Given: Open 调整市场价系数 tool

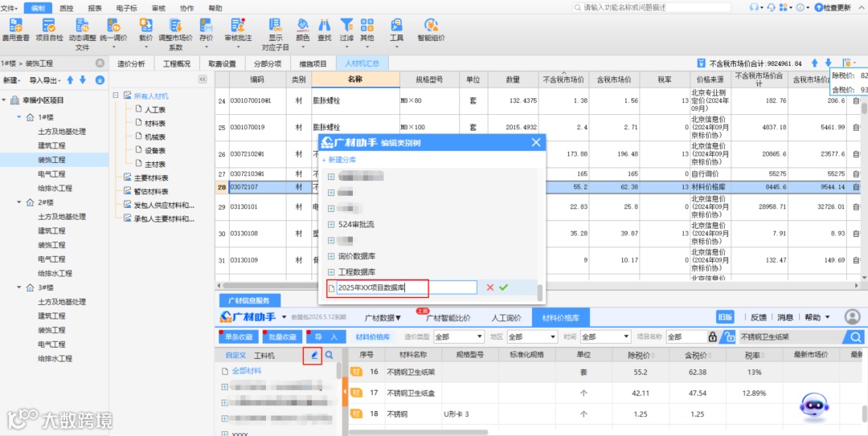Looking at the screenshot, I should tap(175, 35).
